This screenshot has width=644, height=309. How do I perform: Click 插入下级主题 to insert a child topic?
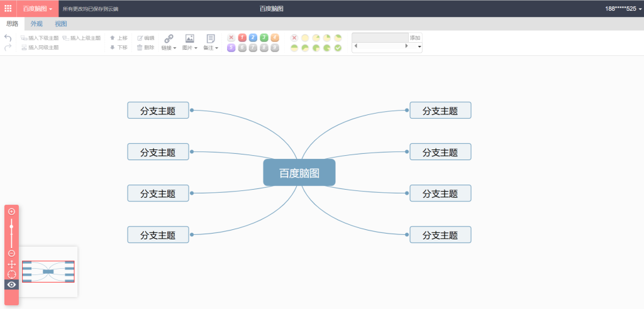[x=40, y=38]
